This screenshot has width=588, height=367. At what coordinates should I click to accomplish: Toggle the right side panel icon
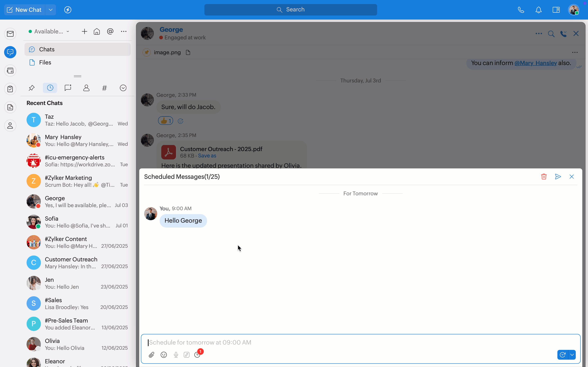pos(556,10)
